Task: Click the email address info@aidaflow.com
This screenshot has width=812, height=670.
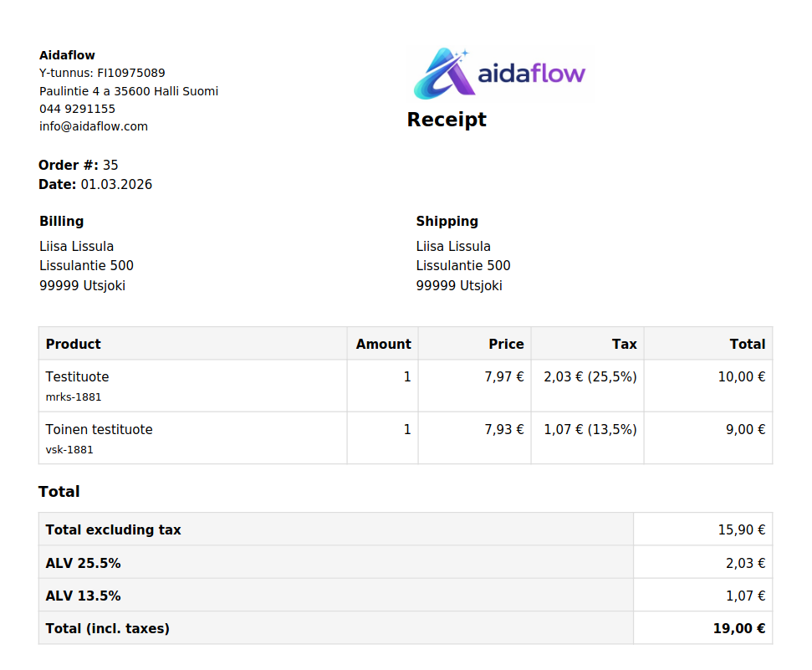Action: coord(94,126)
